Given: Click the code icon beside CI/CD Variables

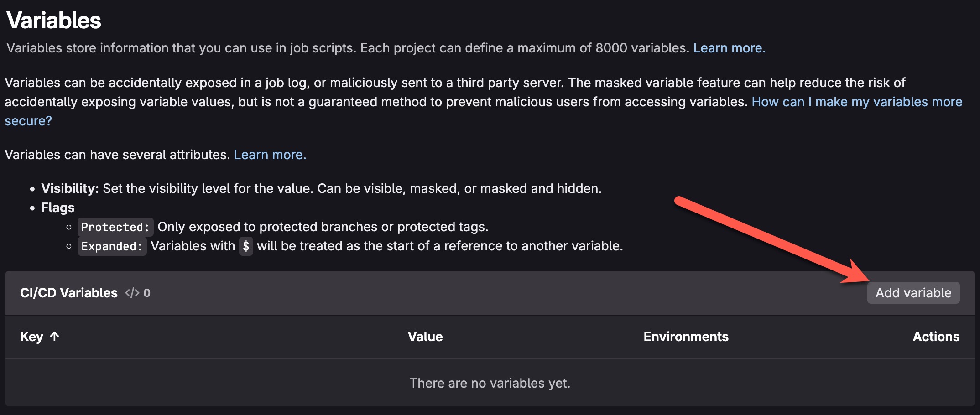Looking at the screenshot, I should [132, 293].
